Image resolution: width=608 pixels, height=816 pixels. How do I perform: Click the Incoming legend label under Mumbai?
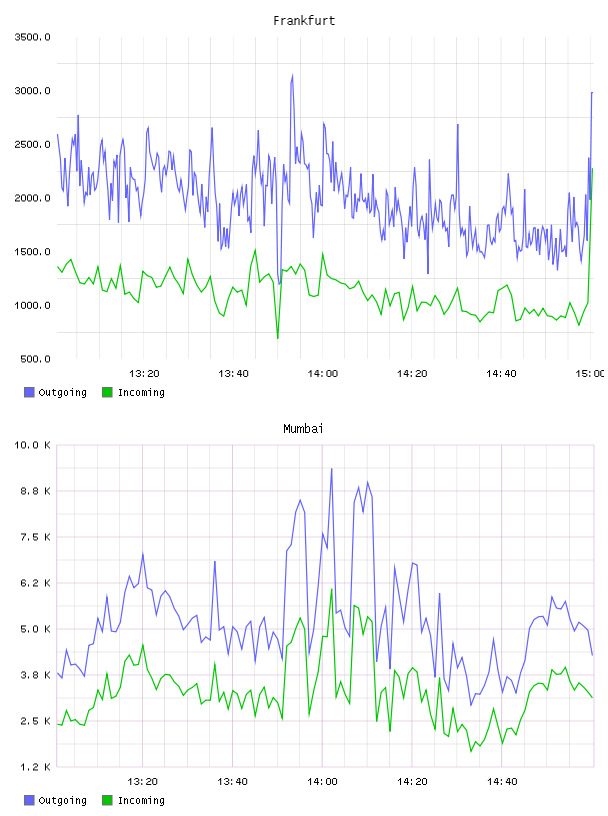coord(141,801)
